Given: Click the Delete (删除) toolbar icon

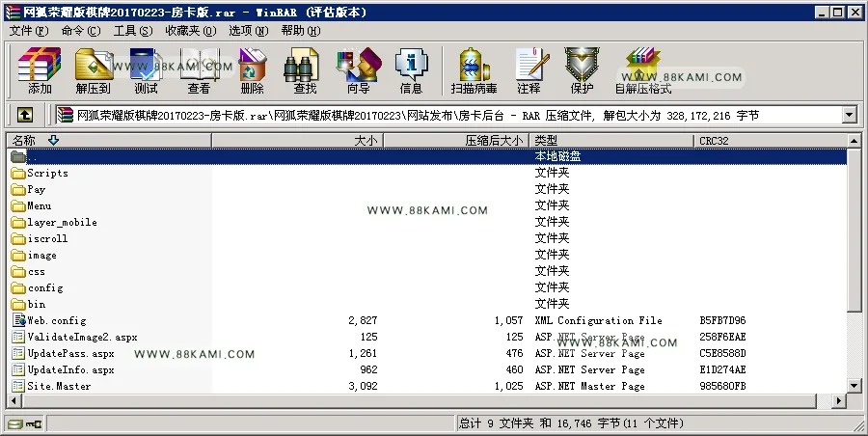Looking at the screenshot, I should pos(252,70).
